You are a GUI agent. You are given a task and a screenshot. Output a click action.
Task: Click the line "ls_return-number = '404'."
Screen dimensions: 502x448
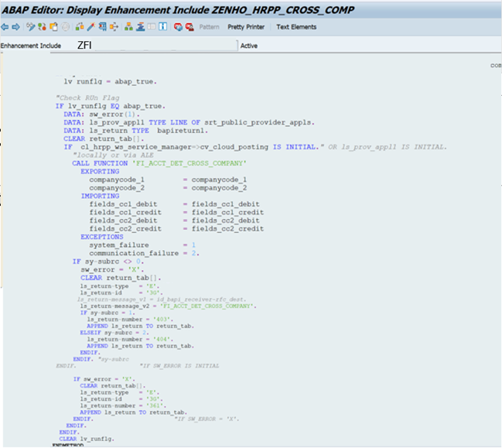(130, 339)
